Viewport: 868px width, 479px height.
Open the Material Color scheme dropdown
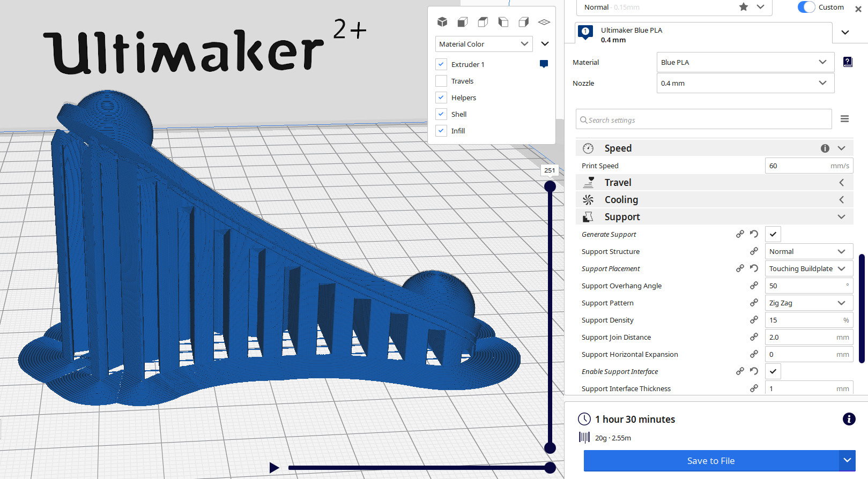click(484, 44)
